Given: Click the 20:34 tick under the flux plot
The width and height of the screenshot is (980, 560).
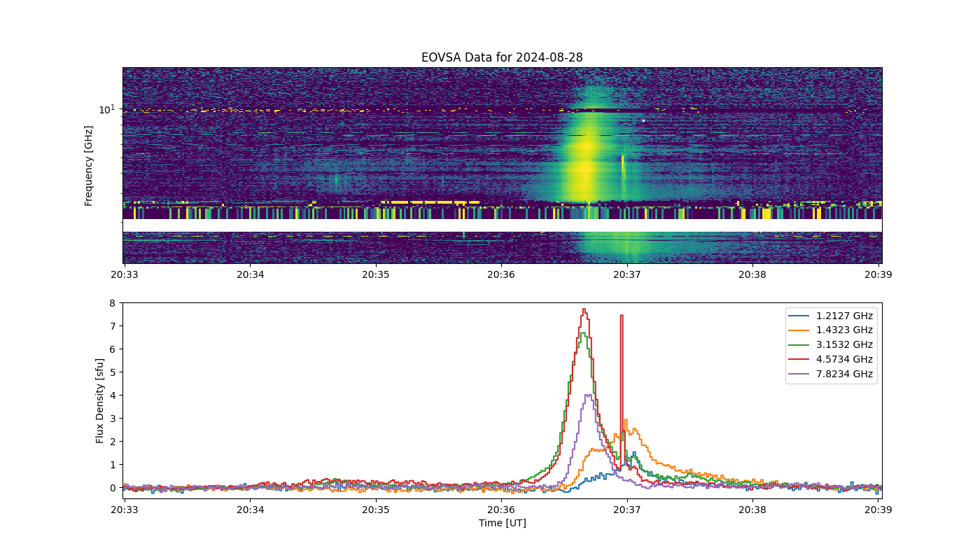Looking at the screenshot, I should [x=250, y=510].
